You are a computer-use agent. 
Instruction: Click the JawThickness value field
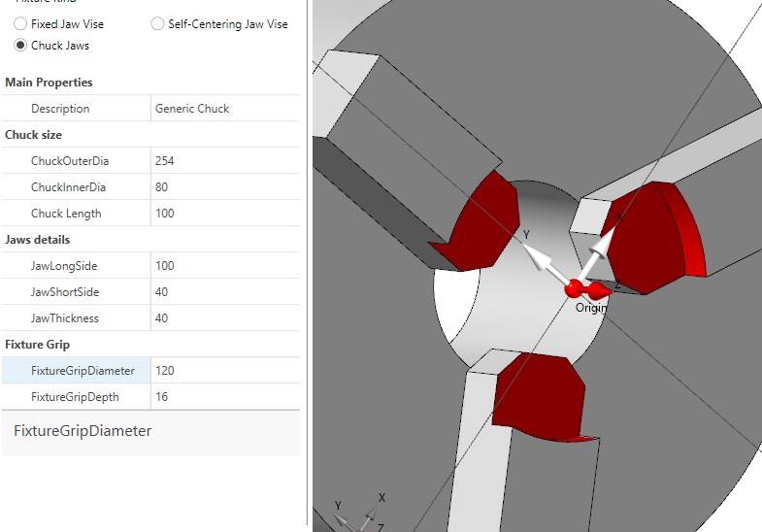tap(225, 318)
